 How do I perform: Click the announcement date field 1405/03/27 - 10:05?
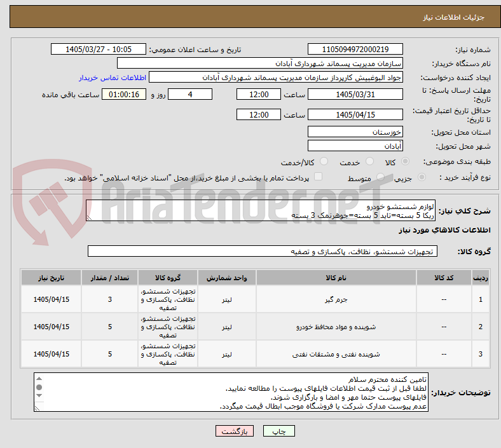pyautogui.click(x=99, y=50)
